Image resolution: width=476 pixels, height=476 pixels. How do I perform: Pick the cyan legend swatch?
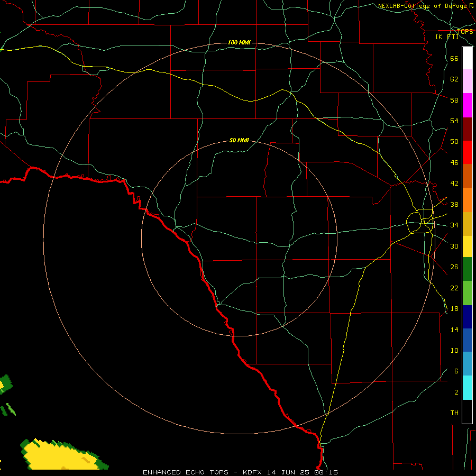pyautogui.click(x=467, y=388)
